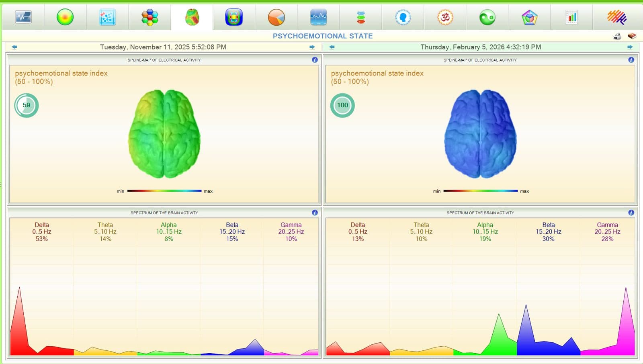Click the 'PSYCHOEMOTIONAL STATE' heading
643x364 pixels.
[323, 36]
